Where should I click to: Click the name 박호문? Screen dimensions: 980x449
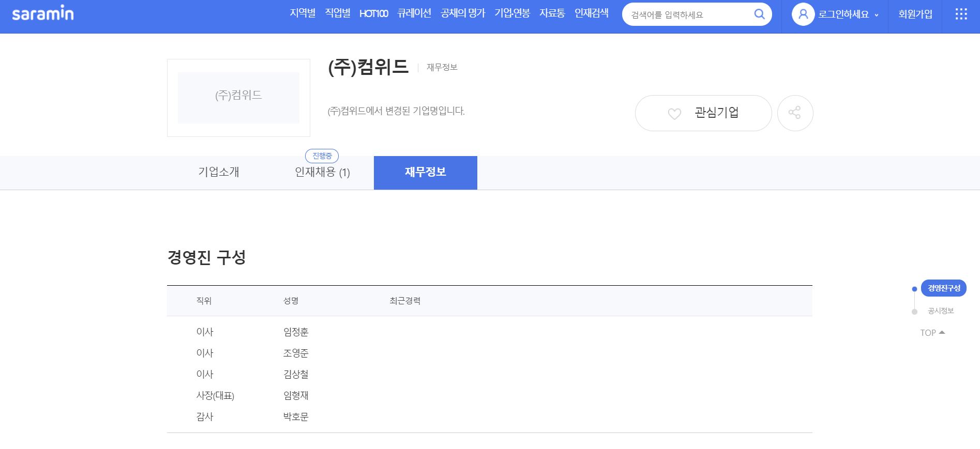[x=296, y=416]
